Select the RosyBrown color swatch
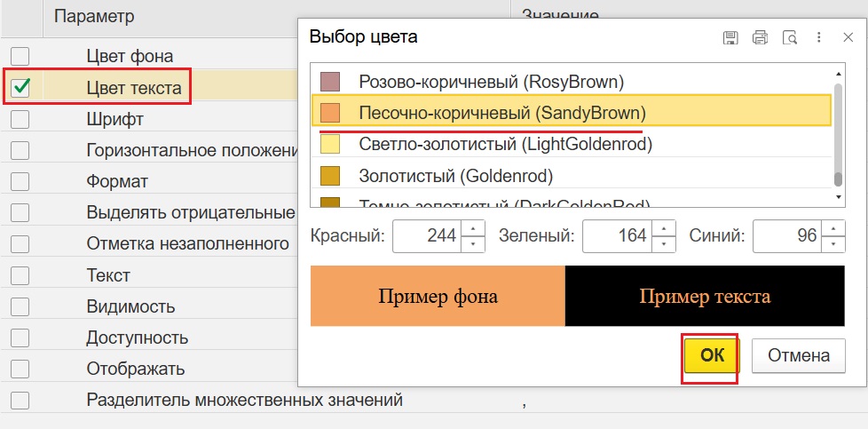 330,82
